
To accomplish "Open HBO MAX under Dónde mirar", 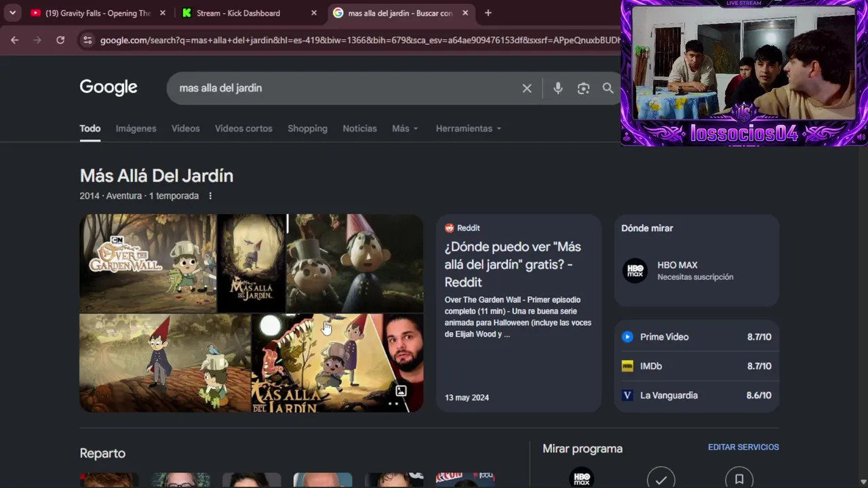I will coord(696,270).
